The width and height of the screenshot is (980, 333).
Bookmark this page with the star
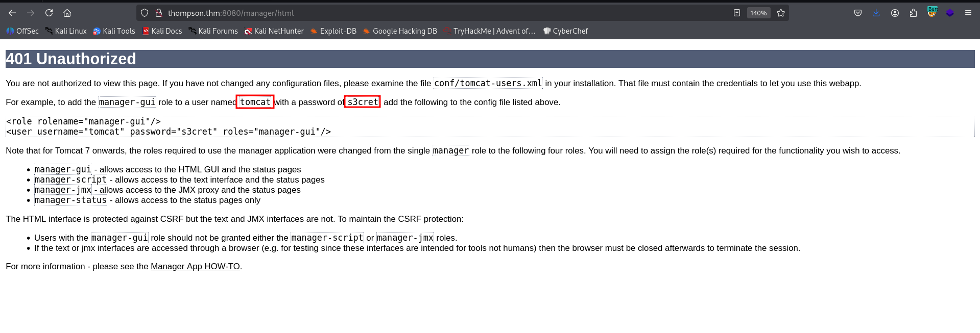[781, 13]
